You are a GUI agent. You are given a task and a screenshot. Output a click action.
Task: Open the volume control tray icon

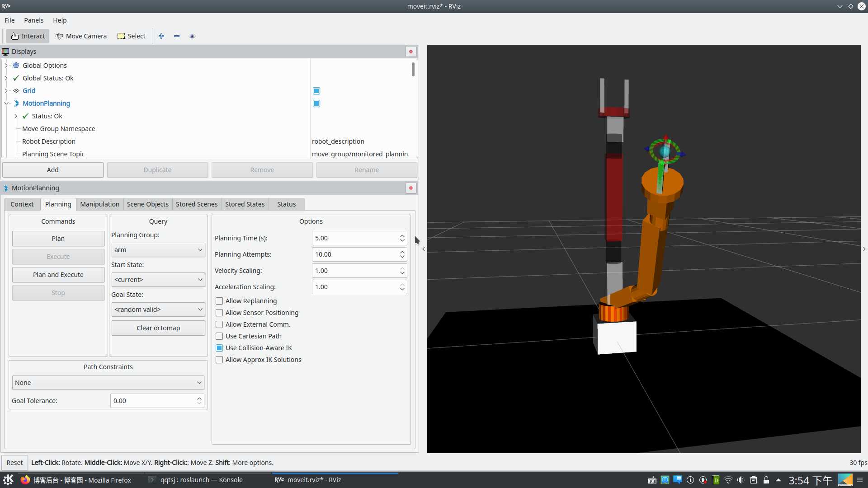pos(741,480)
